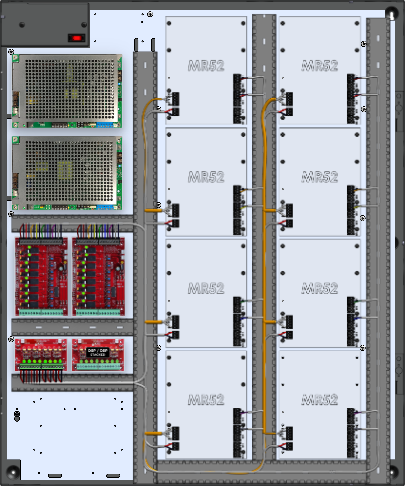Click the second-row left MR52 label
This screenshot has width=406, height=486.
click(206, 177)
